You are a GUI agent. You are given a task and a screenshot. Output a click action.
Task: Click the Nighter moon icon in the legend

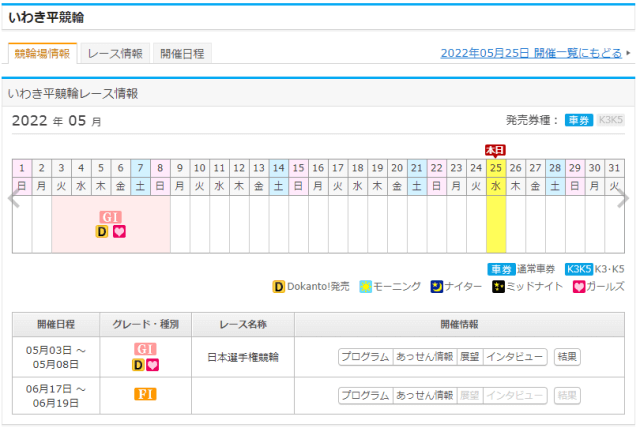pyautogui.click(x=438, y=287)
